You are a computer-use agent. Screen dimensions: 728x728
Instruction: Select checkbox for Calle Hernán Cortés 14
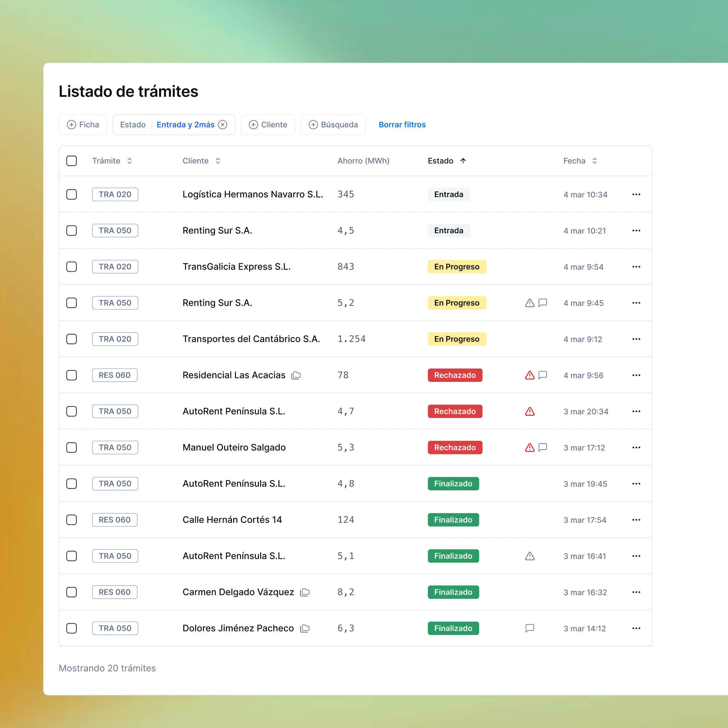click(71, 520)
